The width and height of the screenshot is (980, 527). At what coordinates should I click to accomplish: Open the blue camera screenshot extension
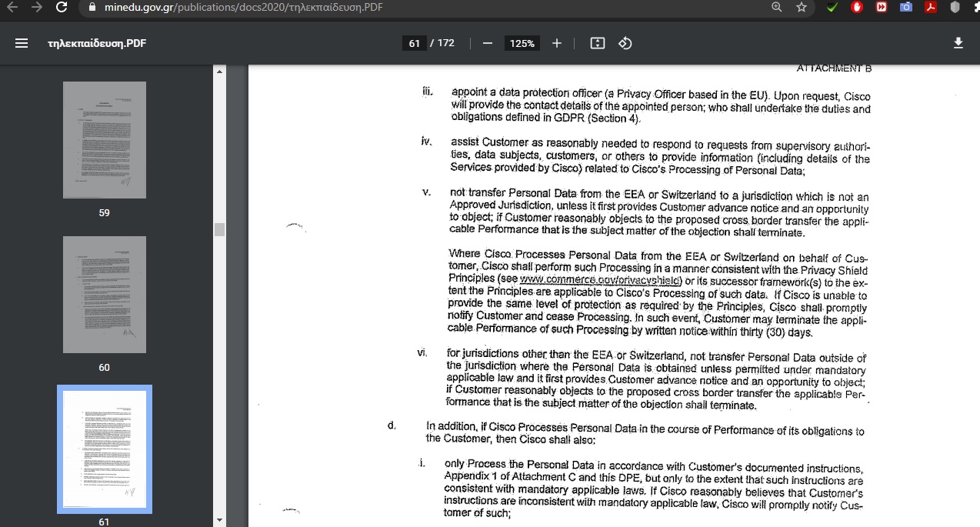point(906,7)
